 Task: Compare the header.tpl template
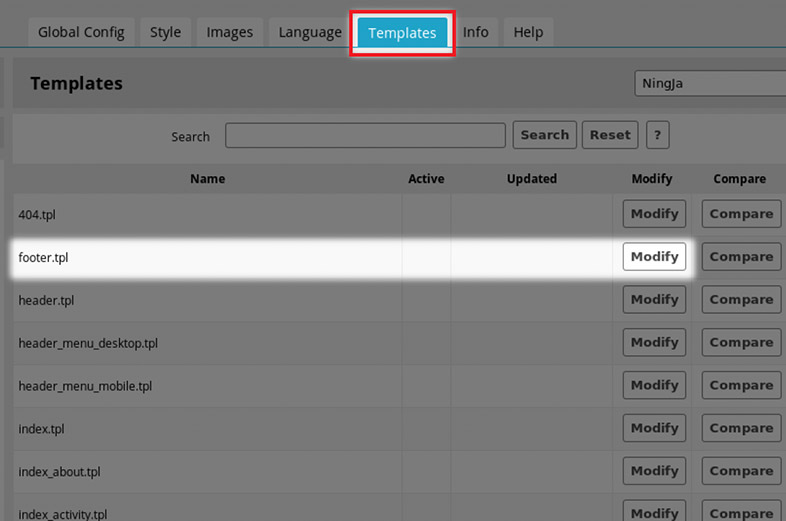coord(741,299)
